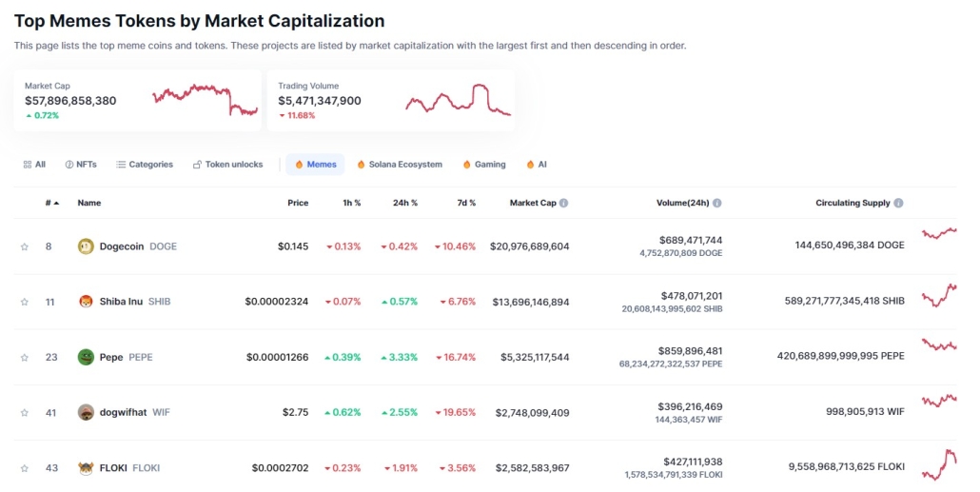
Task: Click the Pepe frog coin icon
Action: (x=86, y=357)
